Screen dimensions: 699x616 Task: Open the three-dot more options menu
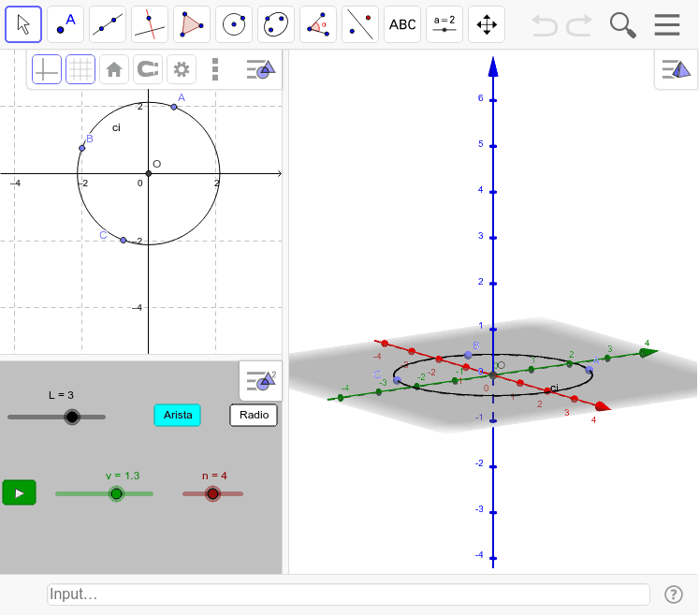215,69
